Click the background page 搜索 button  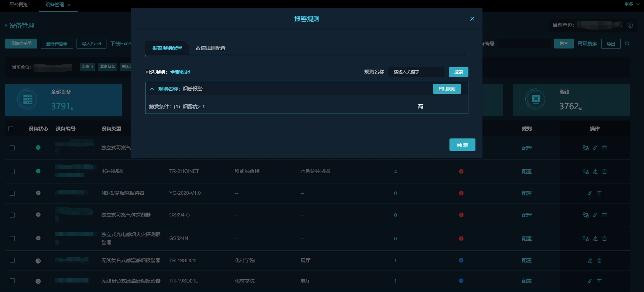[564, 44]
